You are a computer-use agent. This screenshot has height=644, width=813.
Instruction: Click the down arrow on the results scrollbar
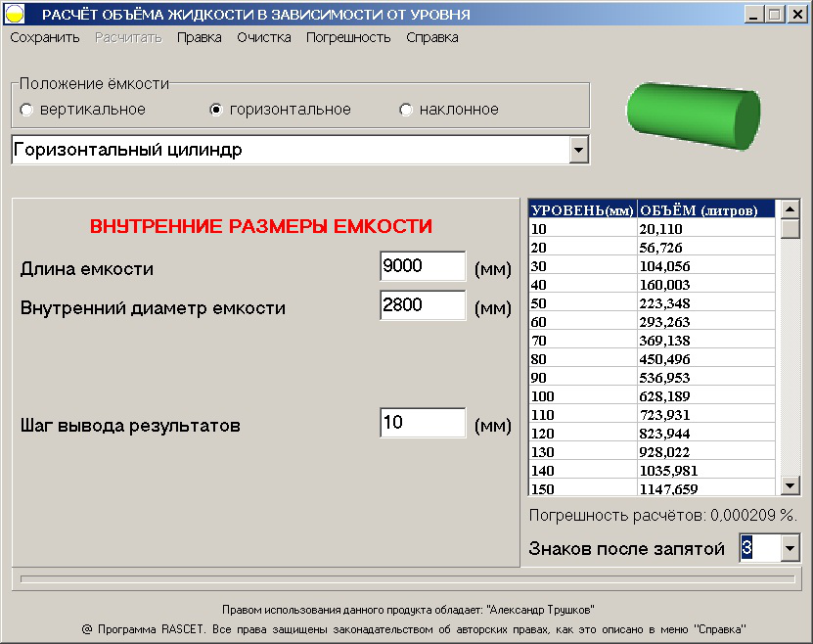coord(790,483)
